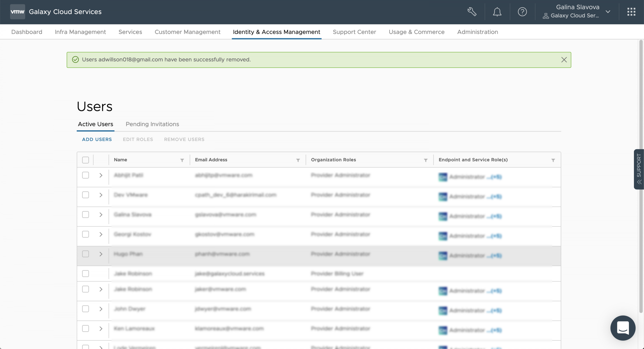Expand the SUPPORT side panel

639,169
